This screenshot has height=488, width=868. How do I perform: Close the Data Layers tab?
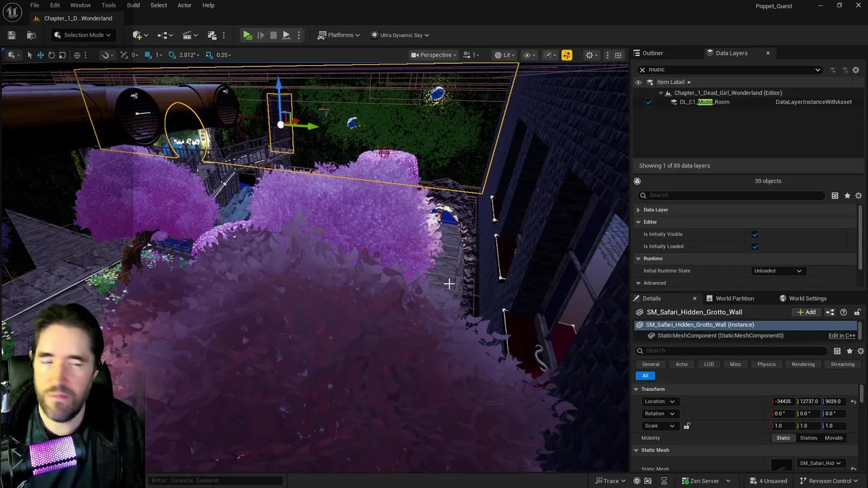point(768,53)
